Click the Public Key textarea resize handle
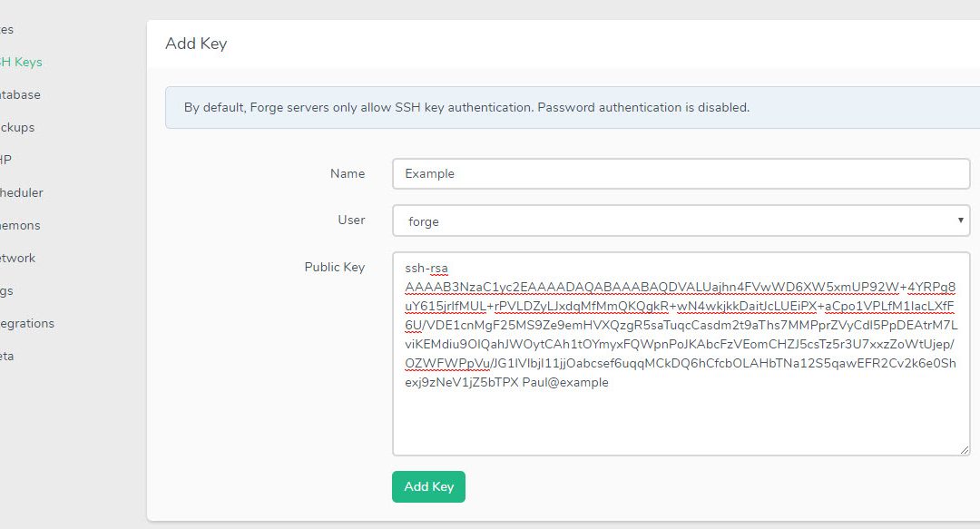The image size is (980, 529). pyautogui.click(x=965, y=449)
